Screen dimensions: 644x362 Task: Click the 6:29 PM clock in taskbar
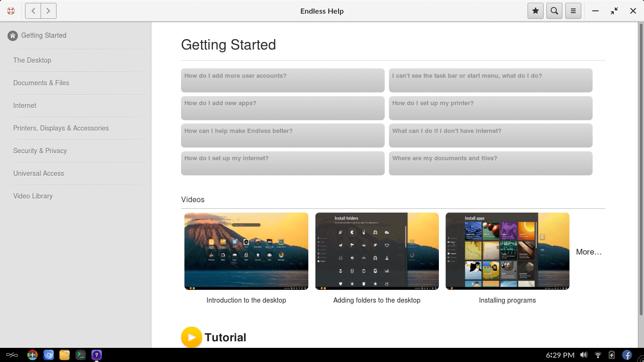tap(560, 355)
